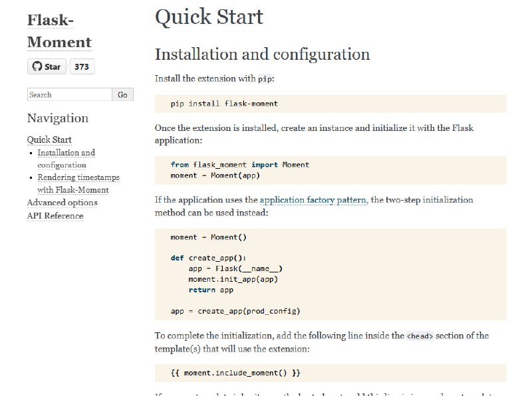
Task: Open Rendering timestamps with Flask-Moment link
Action: [78, 183]
